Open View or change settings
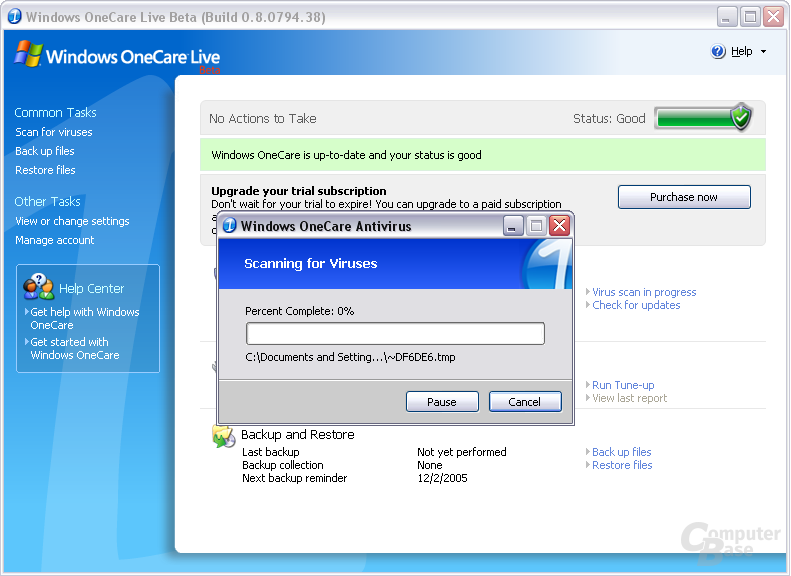The image size is (791, 576). 72,221
